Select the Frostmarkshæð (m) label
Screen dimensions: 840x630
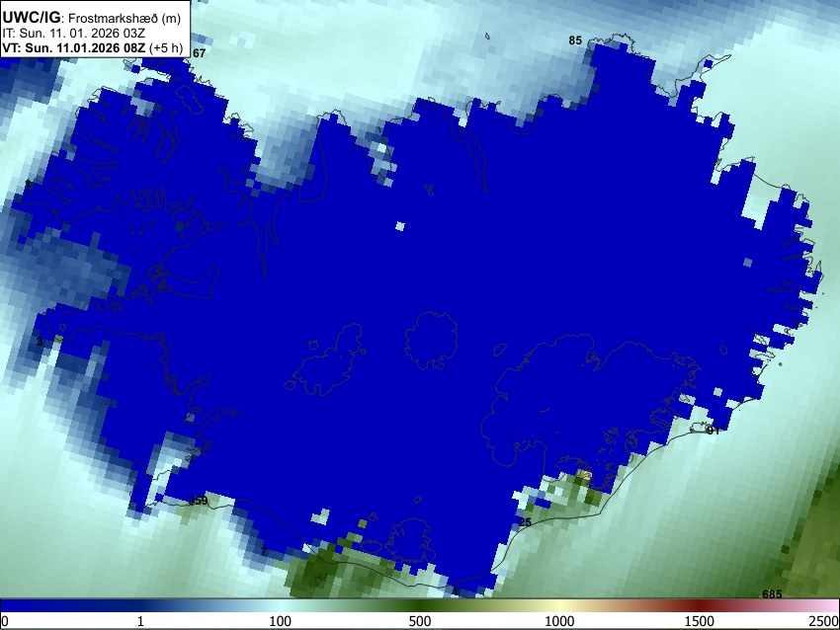click(x=125, y=18)
